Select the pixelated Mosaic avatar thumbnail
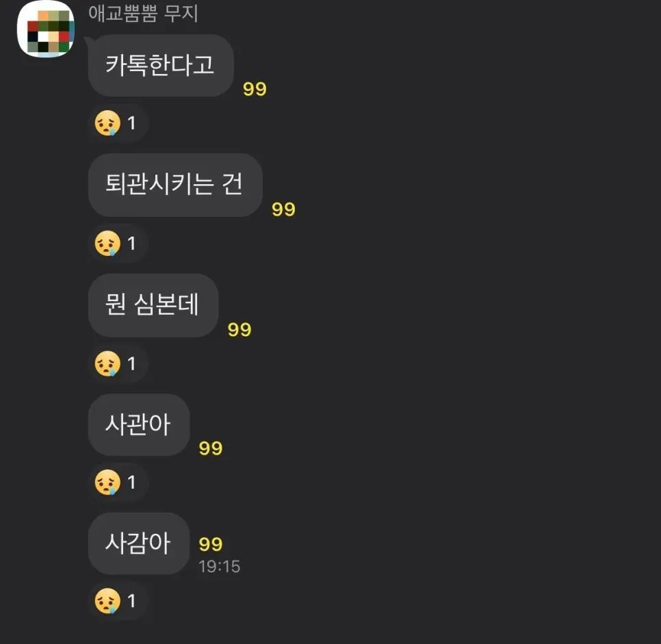661x644 pixels. [x=45, y=31]
